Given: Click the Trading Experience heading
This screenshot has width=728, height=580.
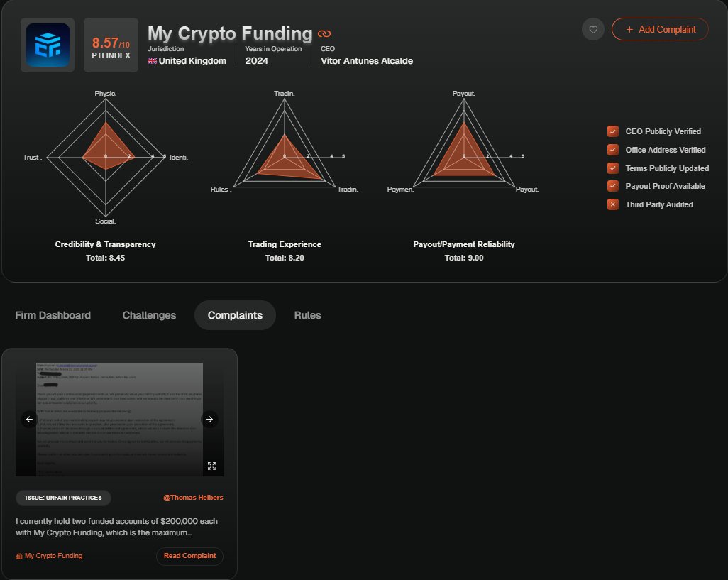Looking at the screenshot, I should [285, 244].
